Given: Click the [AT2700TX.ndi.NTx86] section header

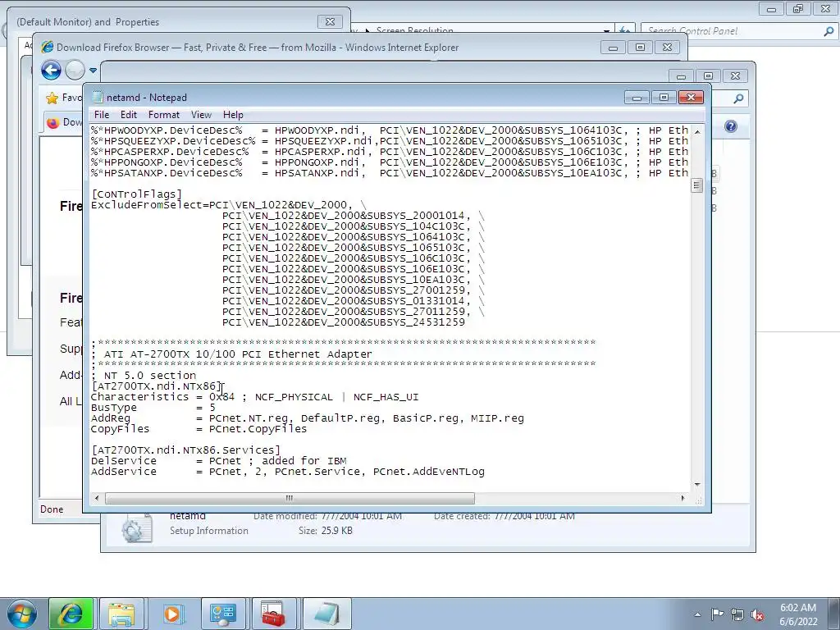Looking at the screenshot, I should [157, 386].
